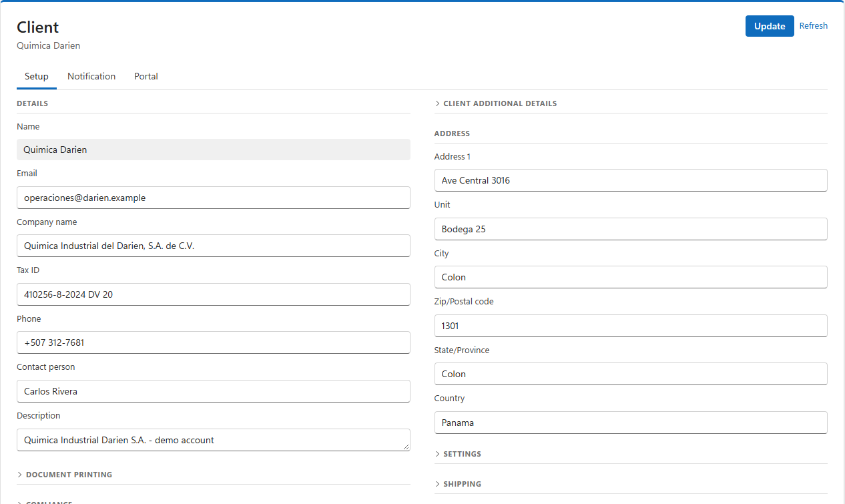Focus the Zip/Postal code field

631,326
